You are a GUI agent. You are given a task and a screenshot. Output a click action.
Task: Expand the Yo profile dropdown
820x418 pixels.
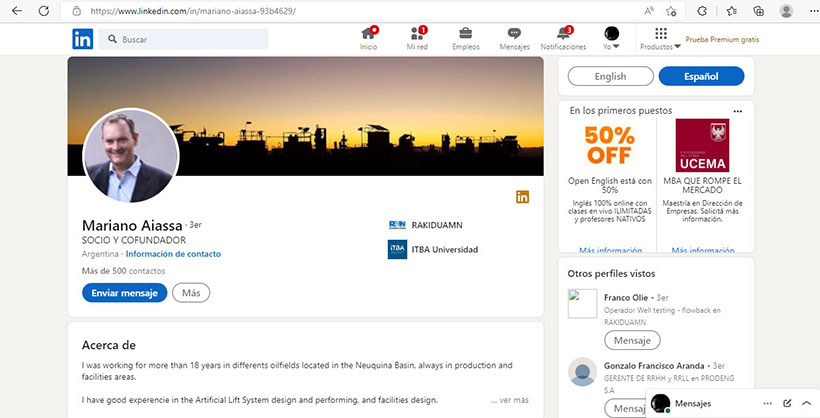click(612, 38)
